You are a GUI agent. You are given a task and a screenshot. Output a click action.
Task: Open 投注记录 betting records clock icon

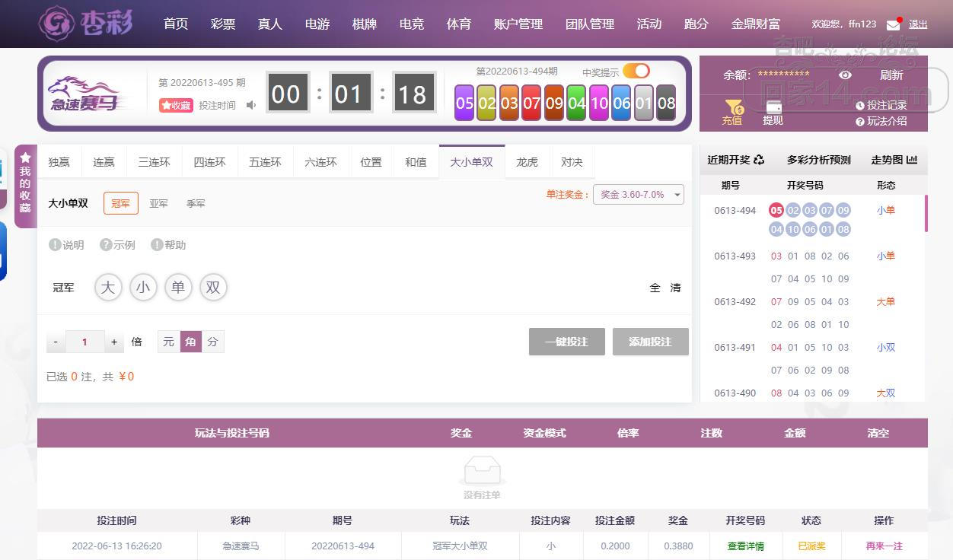point(860,106)
